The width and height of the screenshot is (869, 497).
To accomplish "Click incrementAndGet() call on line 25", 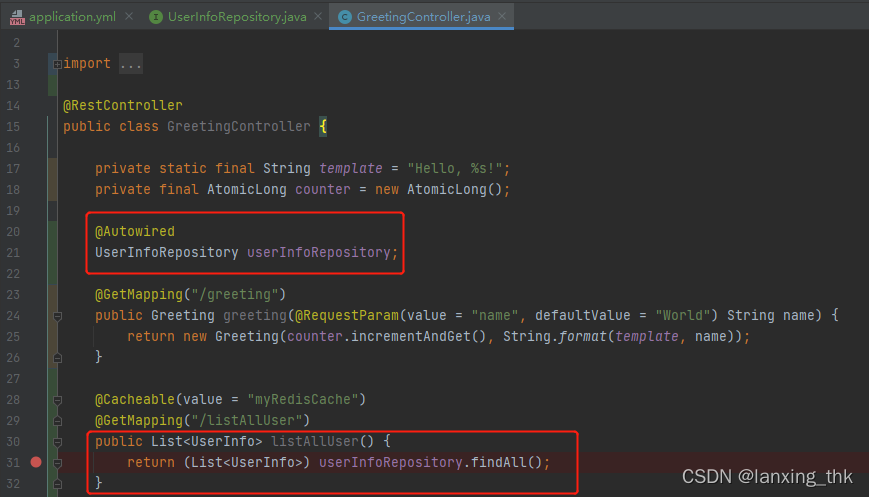I will (x=418, y=337).
